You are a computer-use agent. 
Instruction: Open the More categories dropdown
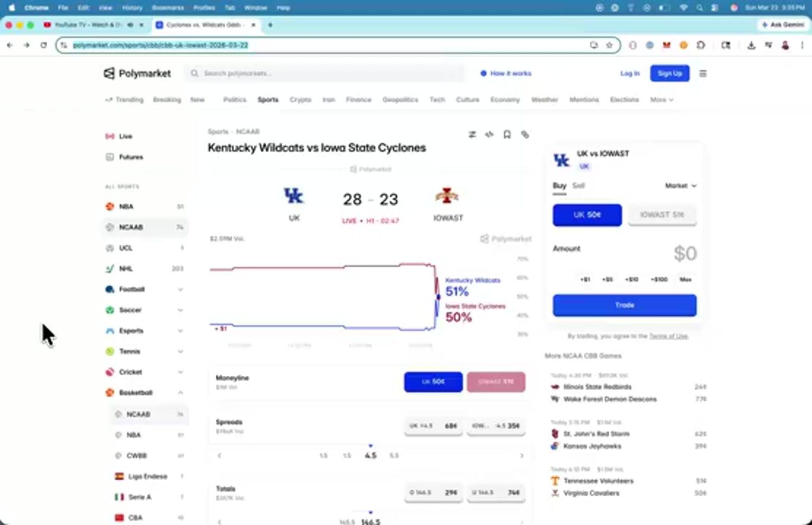[661, 100]
